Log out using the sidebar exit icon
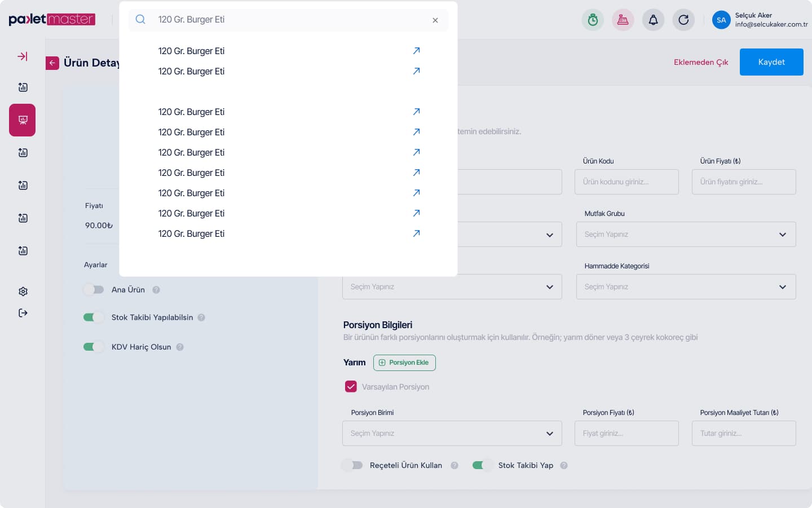812x508 pixels. click(x=23, y=313)
